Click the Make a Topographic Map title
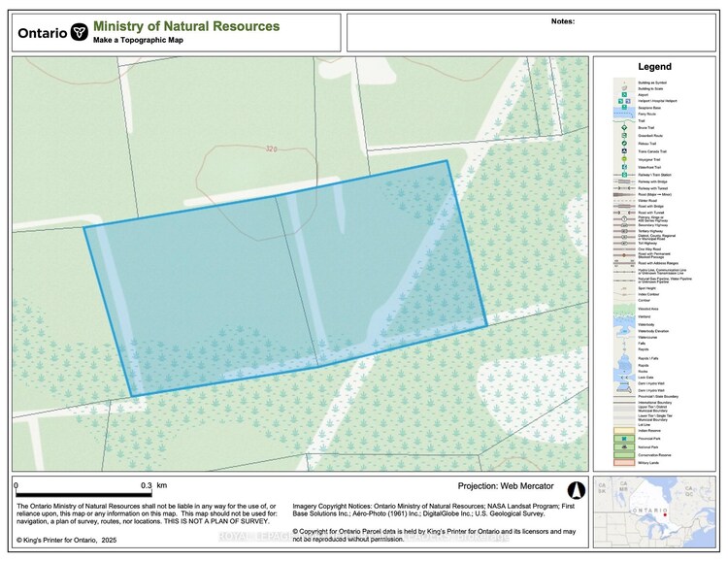 (x=138, y=41)
